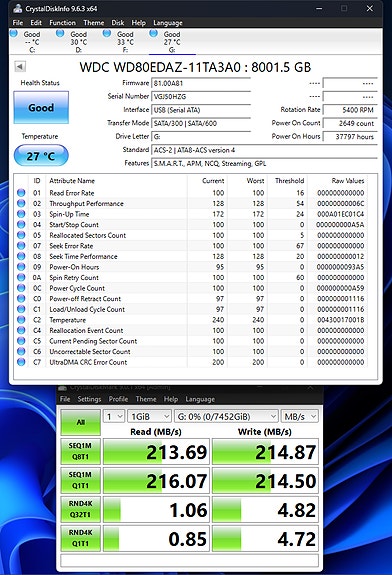Open the target drive dropdown G: 0%

pos(226,417)
